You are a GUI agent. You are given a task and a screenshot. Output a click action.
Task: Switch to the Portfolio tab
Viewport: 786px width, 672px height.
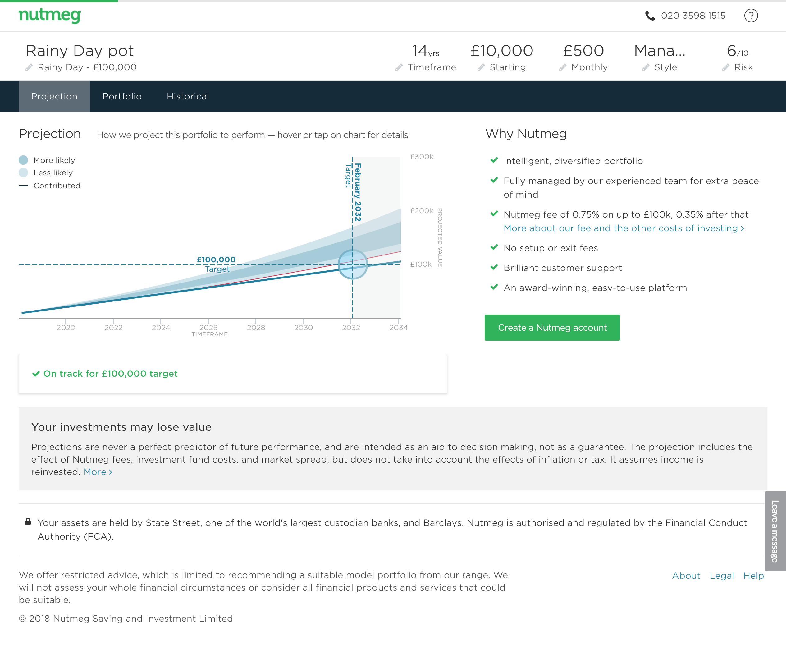(x=122, y=96)
